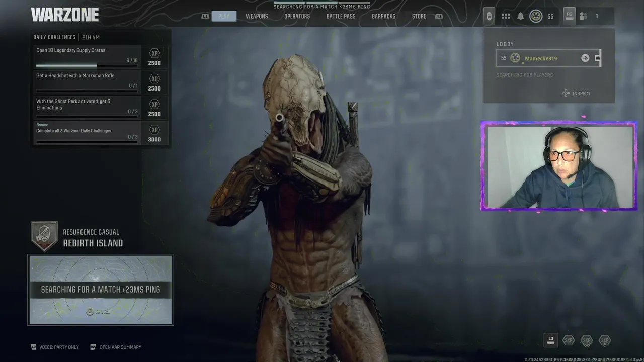
Task: Click the L1 bumper tab icon
Action: point(205,16)
